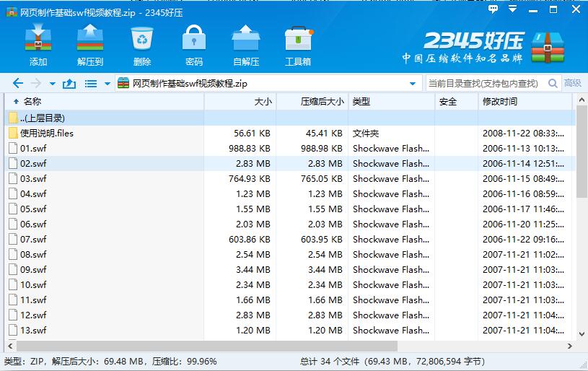Sort by the 压缩后大小 column header
The height and width of the screenshot is (371, 588).
(312, 101)
